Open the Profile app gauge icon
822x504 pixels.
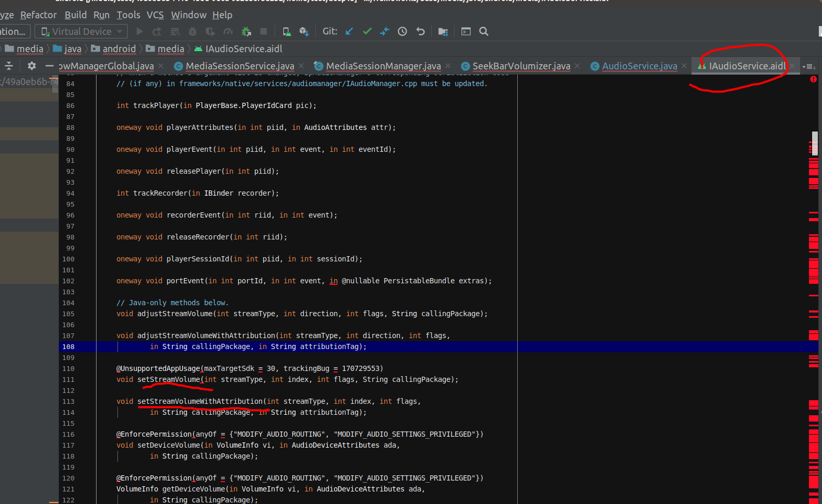point(228,31)
